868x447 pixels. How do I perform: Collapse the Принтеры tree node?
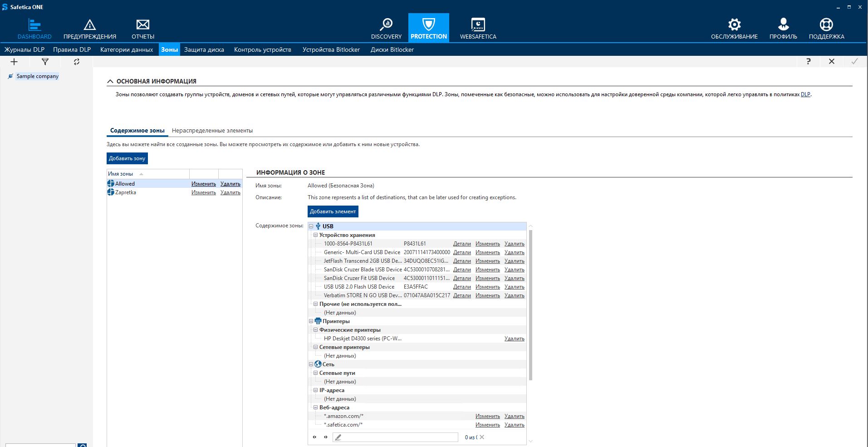311,321
